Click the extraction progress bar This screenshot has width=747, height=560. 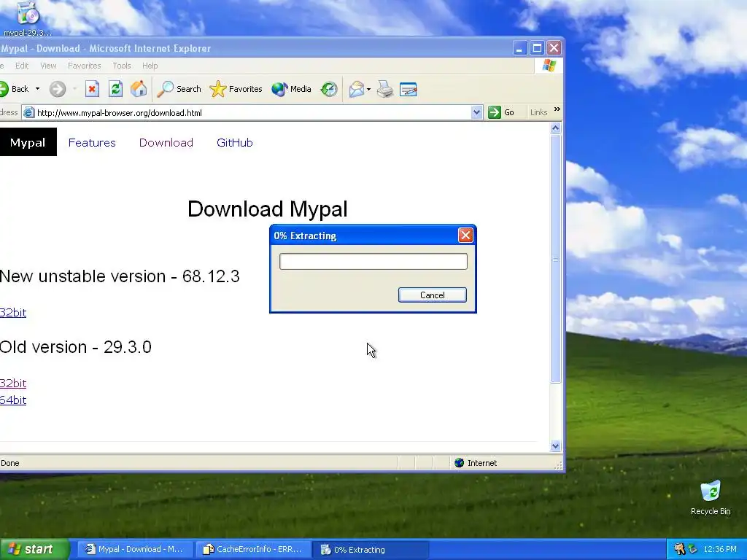(373, 262)
